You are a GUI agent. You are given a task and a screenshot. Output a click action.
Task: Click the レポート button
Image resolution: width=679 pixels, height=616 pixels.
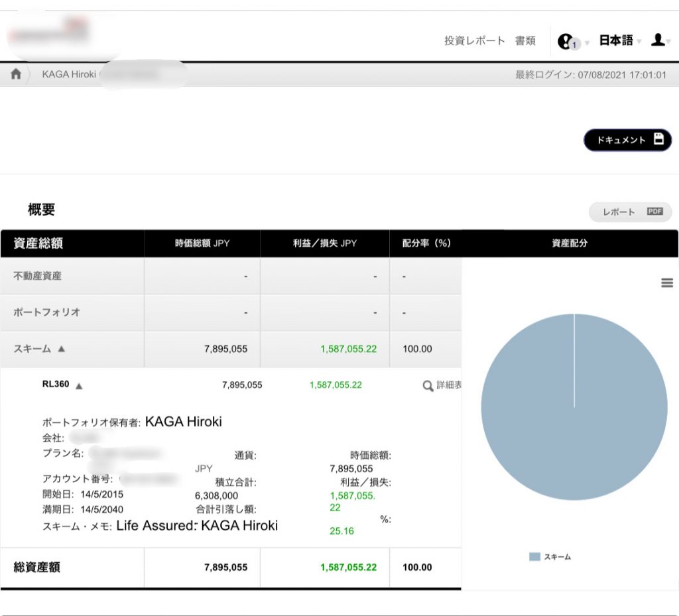coord(630,212)
